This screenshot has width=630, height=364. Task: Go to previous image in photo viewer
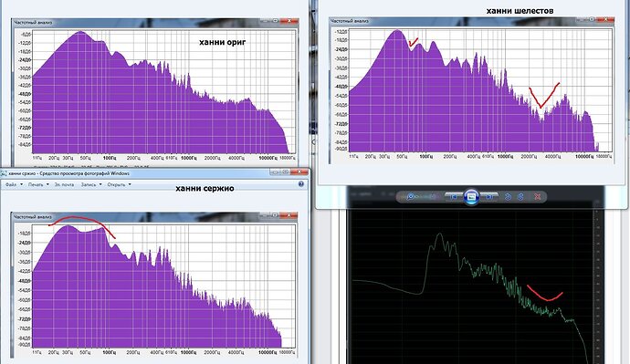pos(453,197)
